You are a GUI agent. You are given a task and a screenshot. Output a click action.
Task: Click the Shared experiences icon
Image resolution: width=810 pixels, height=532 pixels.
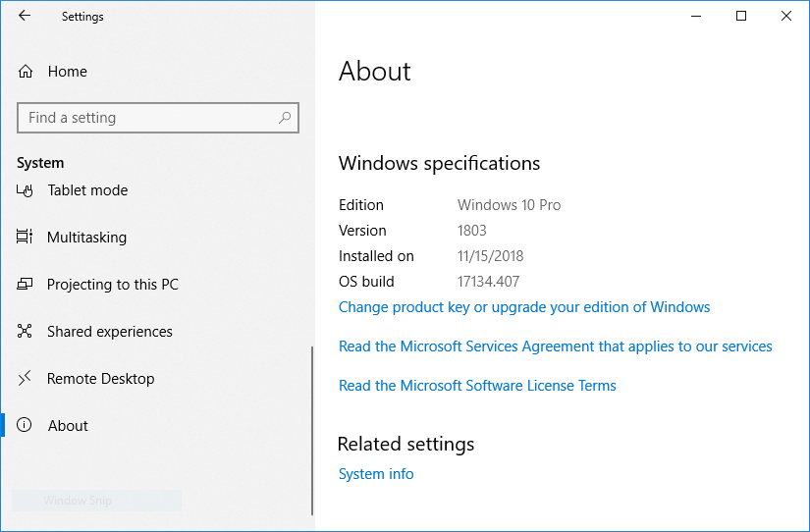click(25, 331)
